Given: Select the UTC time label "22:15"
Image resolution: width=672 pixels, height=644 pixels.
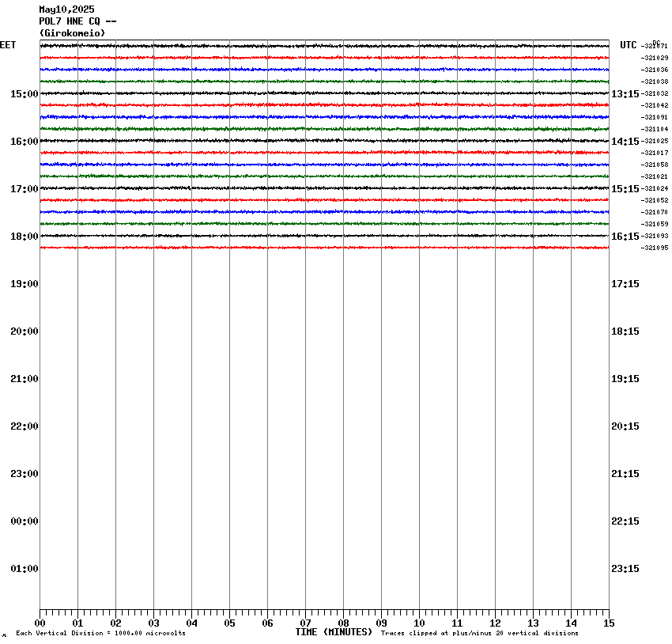Looking at the screenshot, I should point(625,521).
